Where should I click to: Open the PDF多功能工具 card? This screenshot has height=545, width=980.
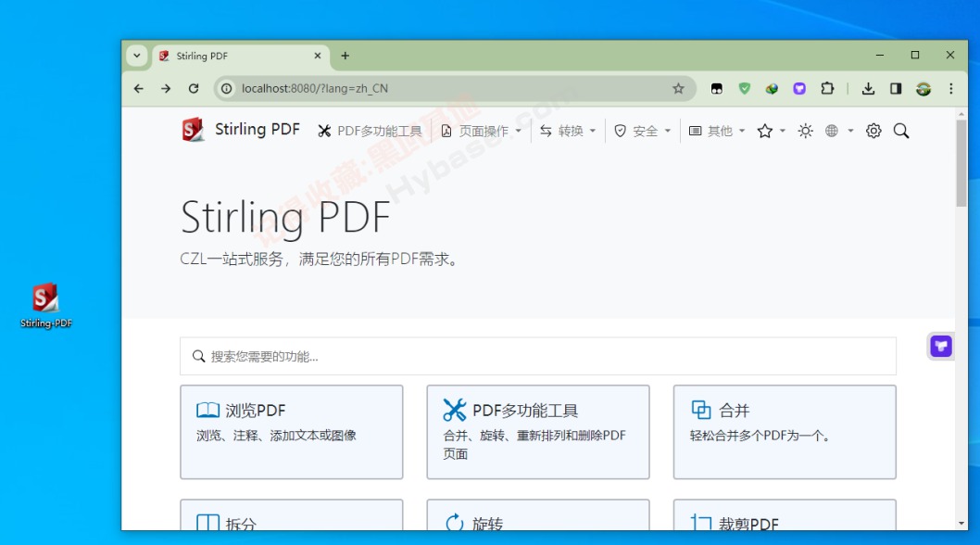537,432
